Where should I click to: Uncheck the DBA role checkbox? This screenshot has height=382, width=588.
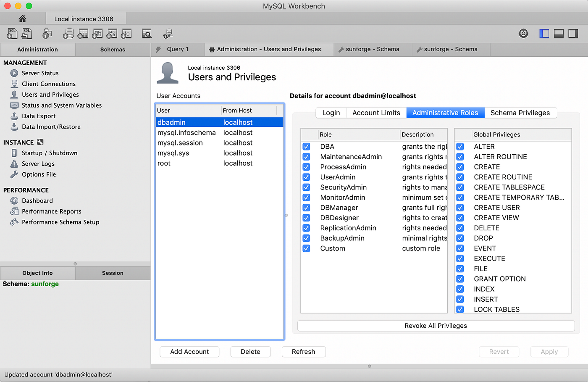[x=307, y=147]
